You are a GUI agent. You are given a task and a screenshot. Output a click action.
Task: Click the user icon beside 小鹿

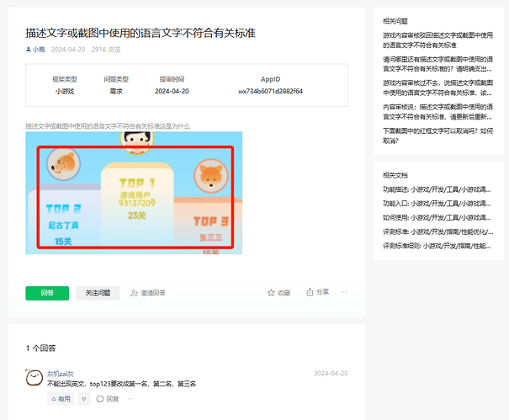click(29, 50)
